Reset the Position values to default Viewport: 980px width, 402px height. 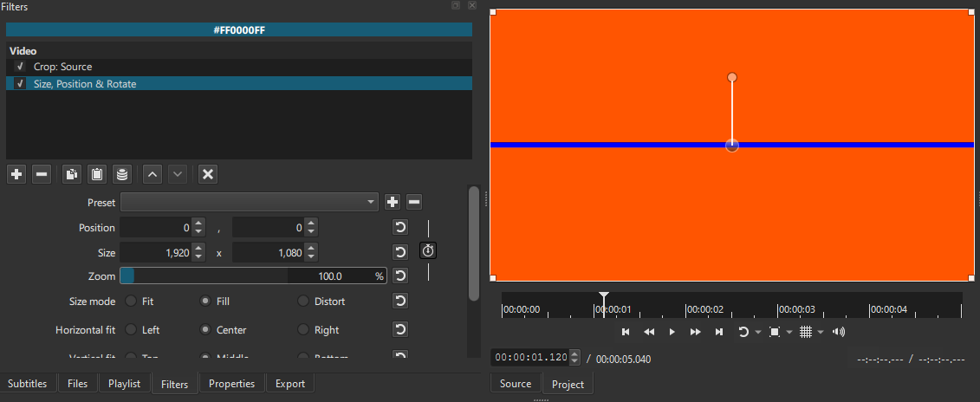pos(400,228)
